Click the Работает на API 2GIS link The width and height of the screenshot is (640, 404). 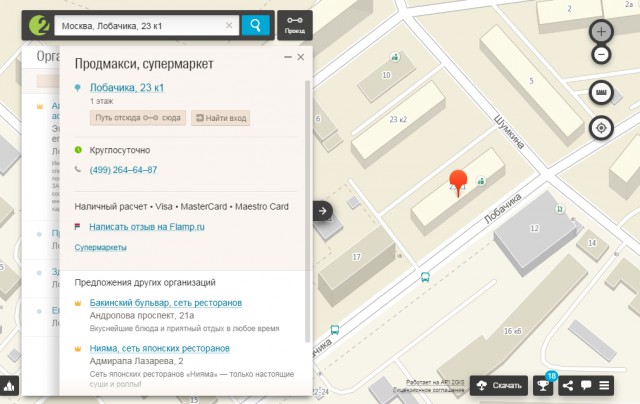pyautogui.click(x=435, y=382)
